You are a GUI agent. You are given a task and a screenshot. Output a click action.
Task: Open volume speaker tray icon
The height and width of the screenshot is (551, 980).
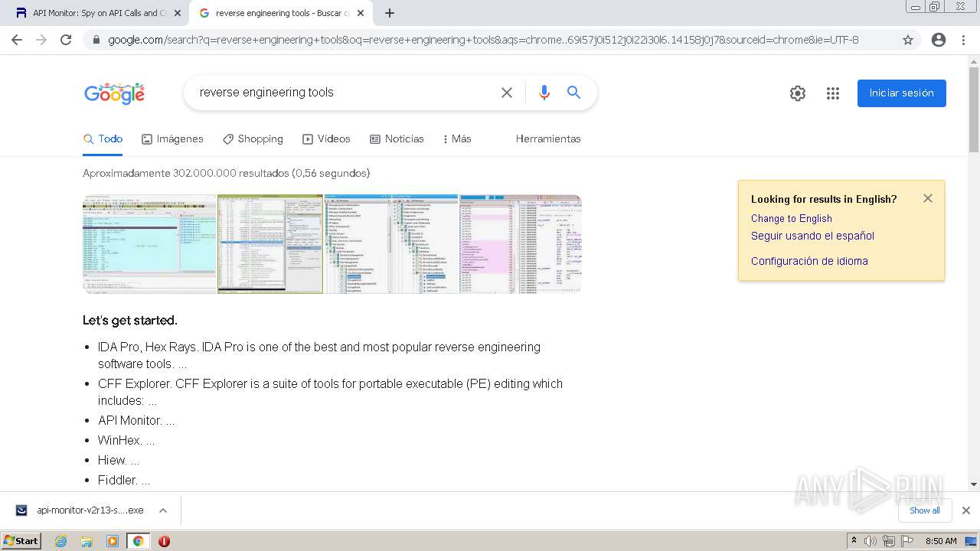(871, 541)
